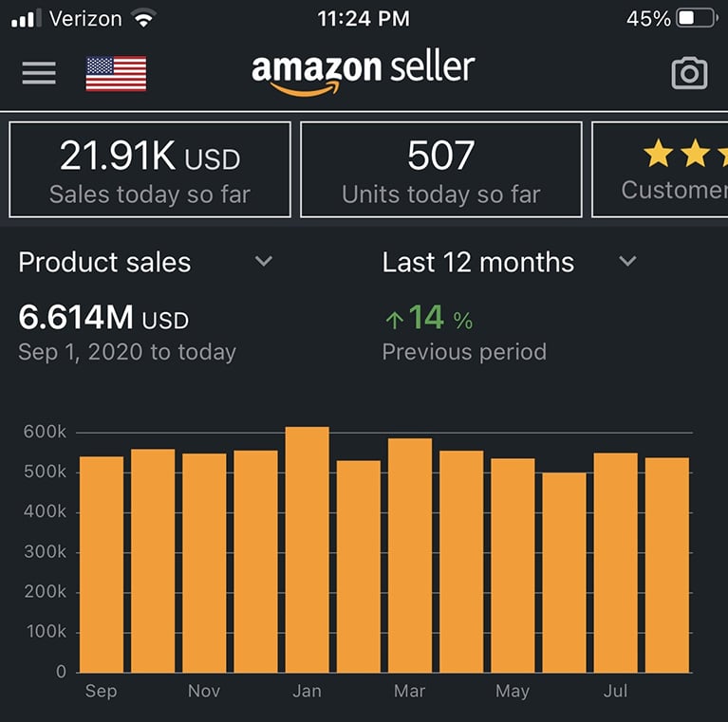Screen dimensions: 728x722
Task: Tap the 6.614M USD total sales figure
Action: click(103, 319)
